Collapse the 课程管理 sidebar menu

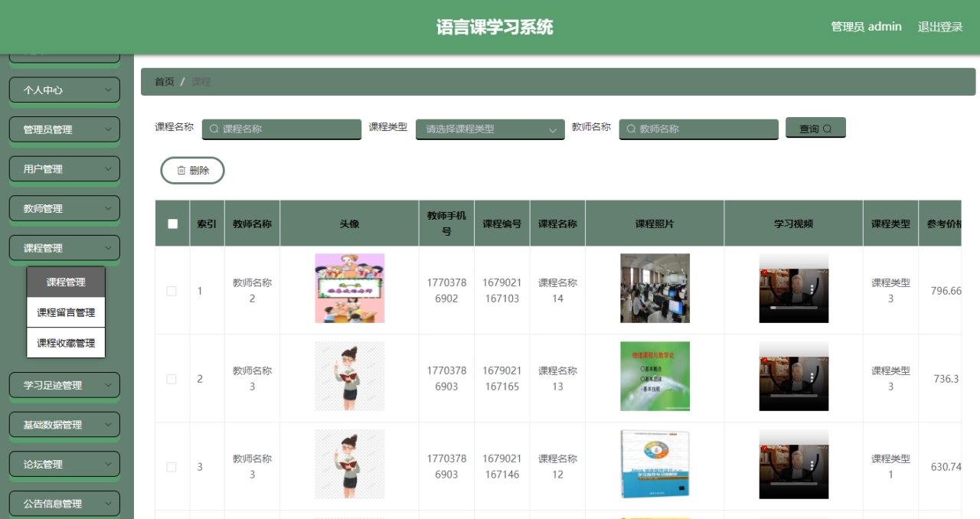coord(64,248)
